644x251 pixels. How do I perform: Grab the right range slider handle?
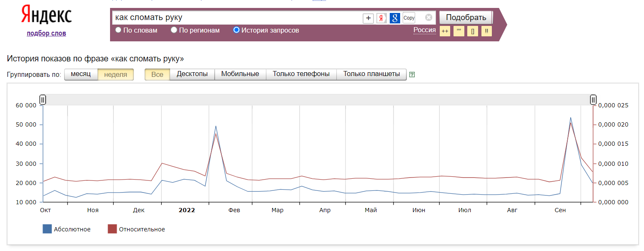(593, 99)
